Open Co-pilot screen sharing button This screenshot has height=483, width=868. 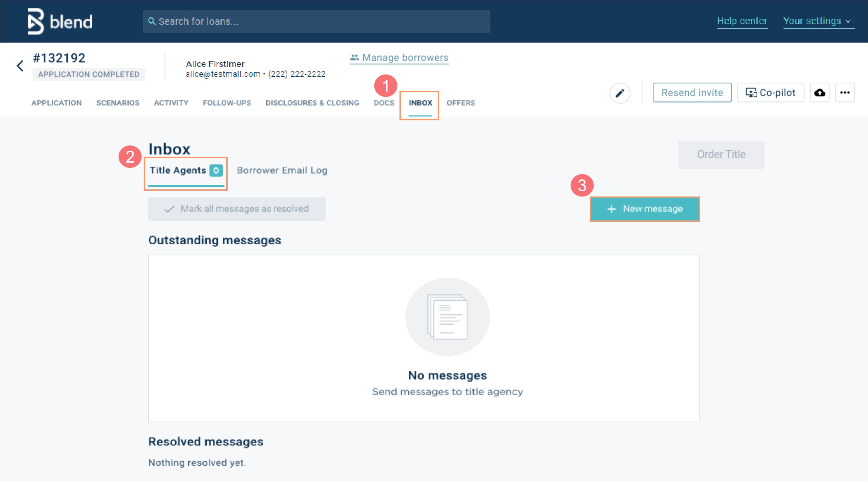770,92
